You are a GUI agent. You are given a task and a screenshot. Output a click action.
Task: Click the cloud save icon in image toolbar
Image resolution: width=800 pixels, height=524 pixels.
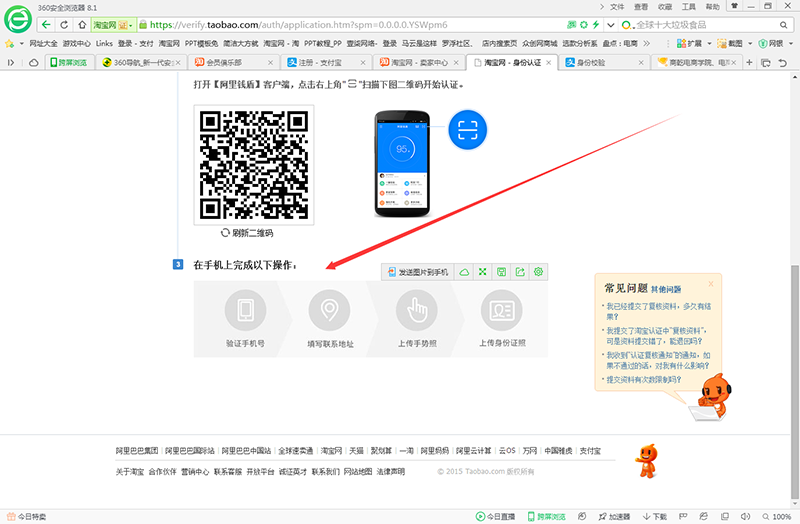click(x=464, y=272)
